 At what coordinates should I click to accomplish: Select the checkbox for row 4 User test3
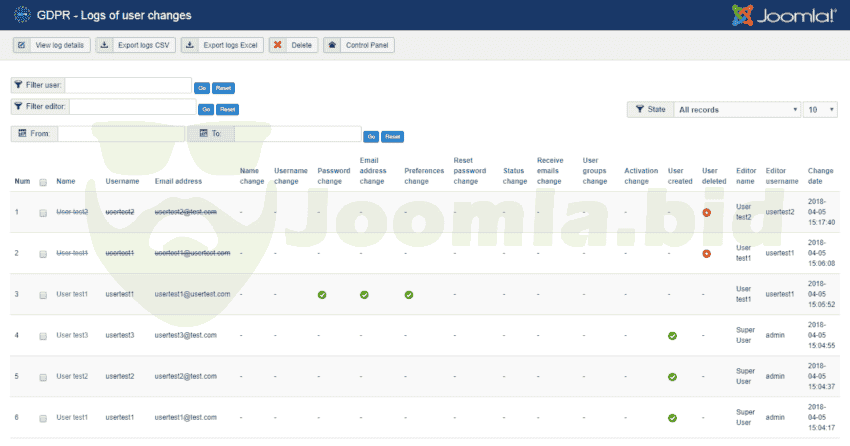[x=42, y=336]
